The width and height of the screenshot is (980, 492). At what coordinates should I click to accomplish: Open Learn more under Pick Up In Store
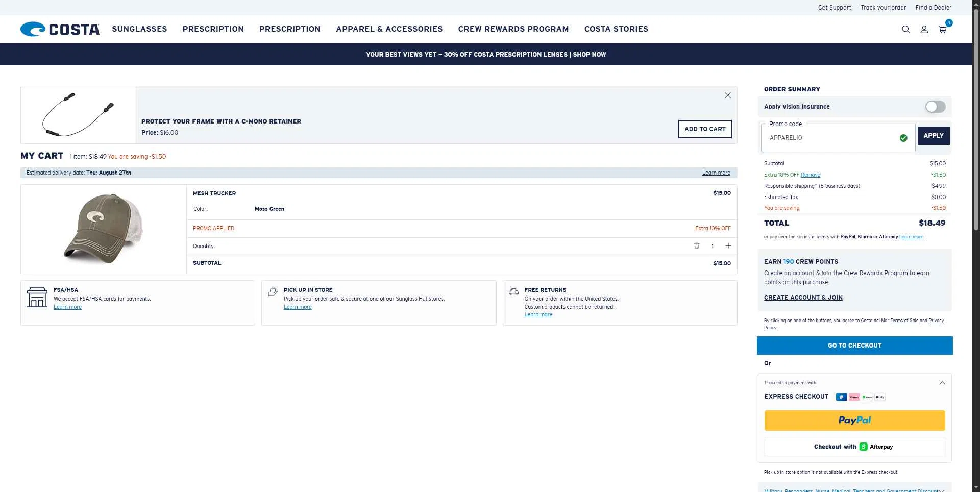click(298, 307)
